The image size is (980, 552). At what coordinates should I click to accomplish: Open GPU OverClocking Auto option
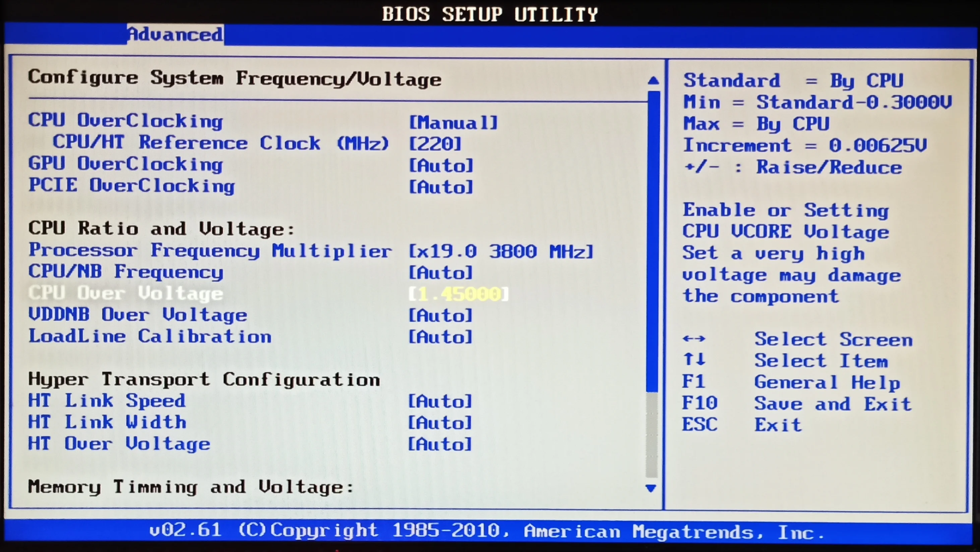pyautogui.click(x=441, y=166)
